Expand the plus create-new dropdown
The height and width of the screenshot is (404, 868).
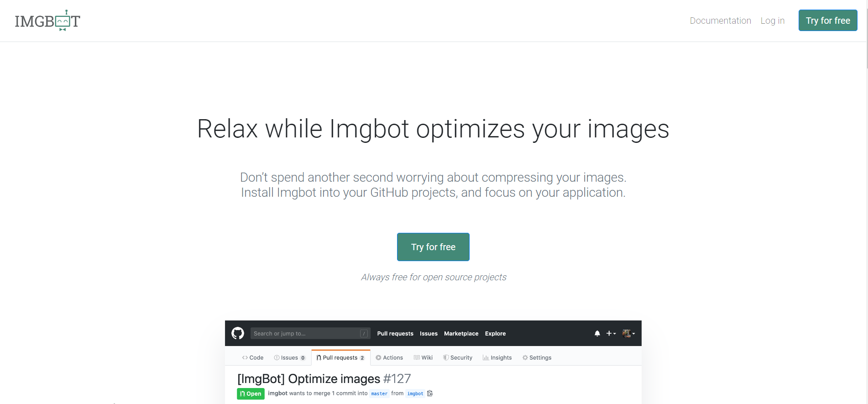click(611, 334)
